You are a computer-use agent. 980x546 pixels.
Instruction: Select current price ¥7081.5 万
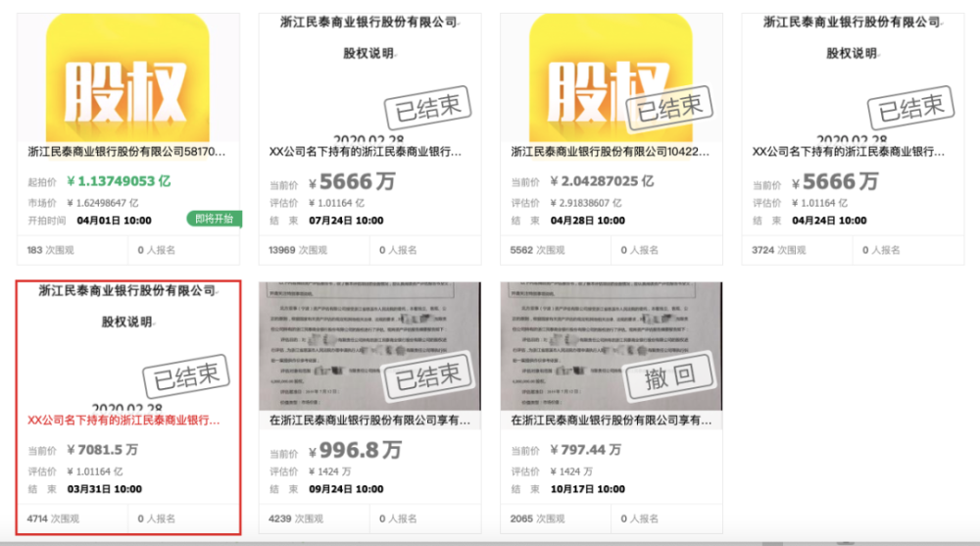(x=103, y=450)
